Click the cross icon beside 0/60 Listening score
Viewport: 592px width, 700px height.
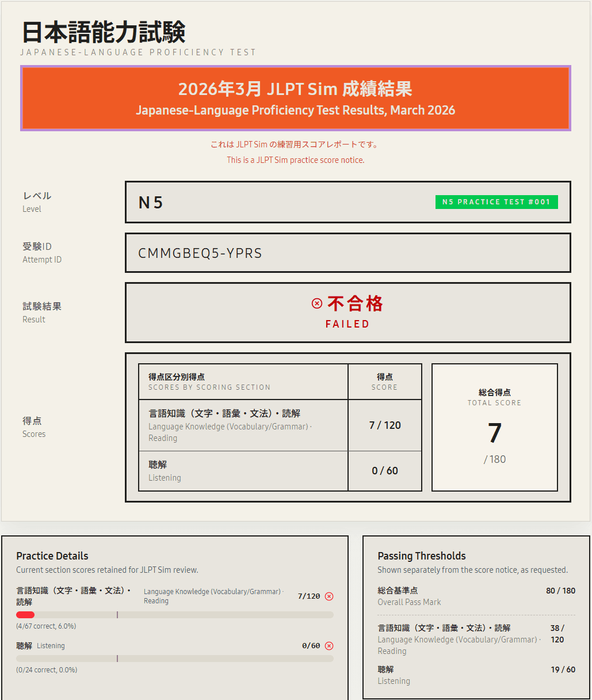click(329, 645)
